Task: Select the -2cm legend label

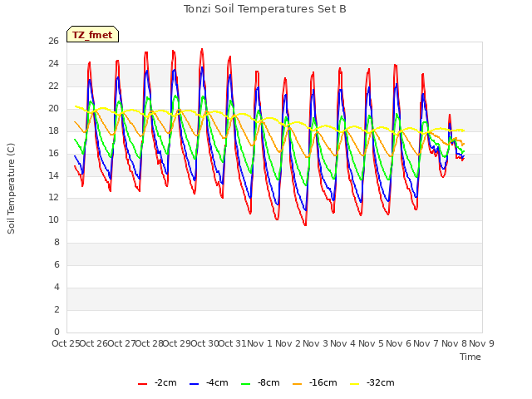Action: click(165, 382)
